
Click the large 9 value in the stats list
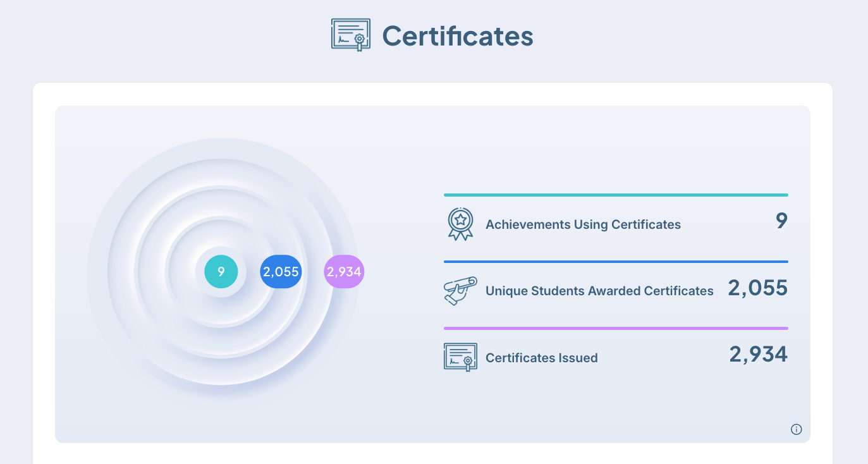(781, 221)
